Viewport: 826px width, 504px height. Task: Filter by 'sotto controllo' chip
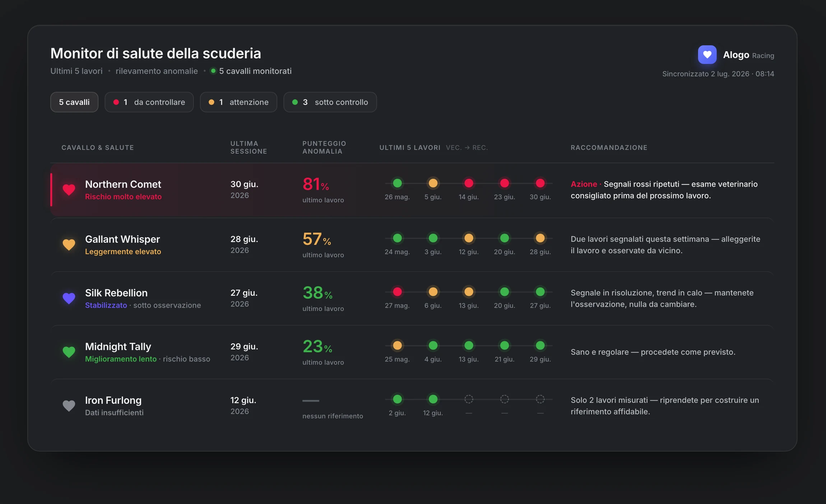(x=330, y=102)
